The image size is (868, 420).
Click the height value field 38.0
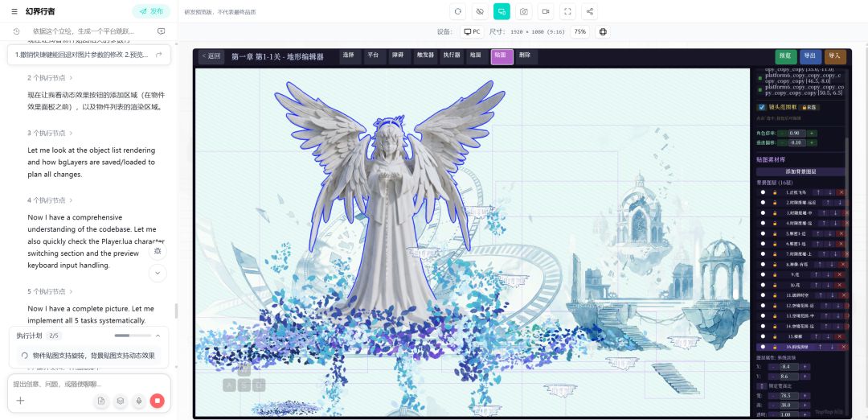pyautogui.click(x=789, y=405)
